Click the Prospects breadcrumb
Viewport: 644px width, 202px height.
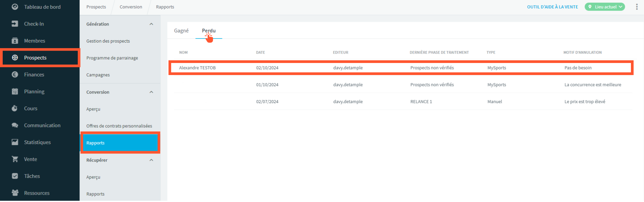pos(96,7)
